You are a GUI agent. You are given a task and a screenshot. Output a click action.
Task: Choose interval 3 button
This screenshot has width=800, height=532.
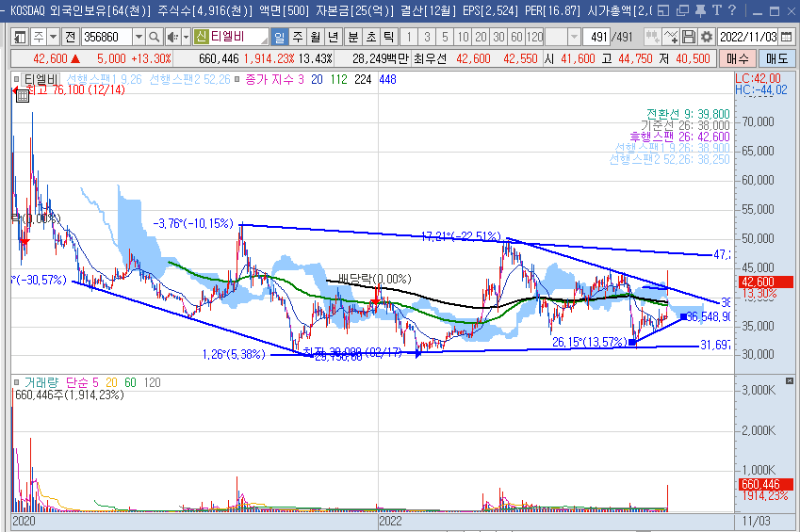point(427,37)
